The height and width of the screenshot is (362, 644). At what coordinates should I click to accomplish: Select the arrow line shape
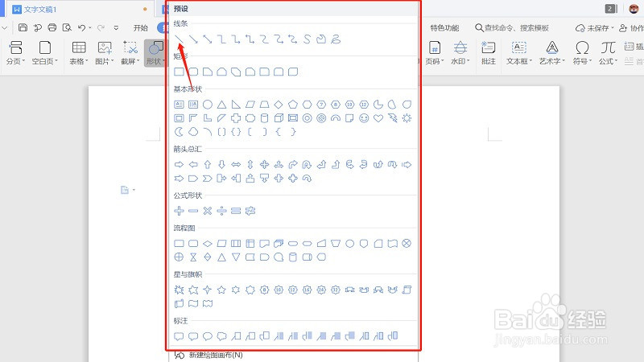click(x=193, y=39)
